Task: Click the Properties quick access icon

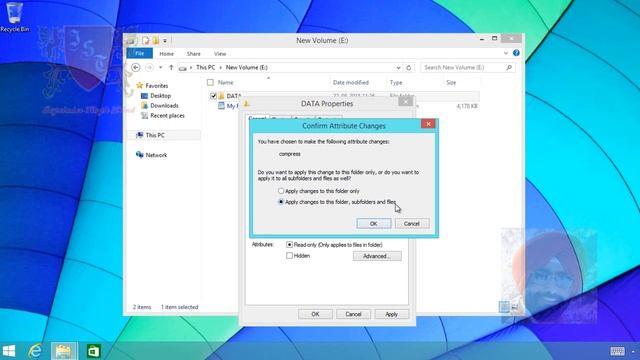Action: 146,40
